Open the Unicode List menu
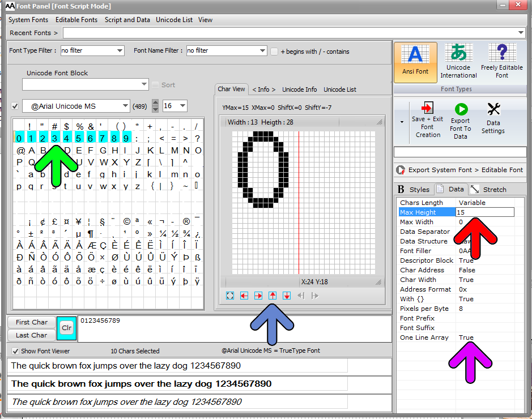532x419 pixels. pyautogui.click(x=174, y=20)
